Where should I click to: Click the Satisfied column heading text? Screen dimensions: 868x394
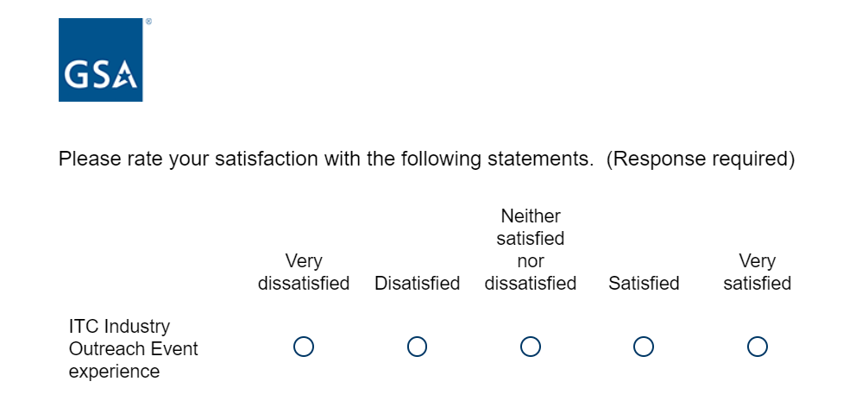click(x=644, y=283)
